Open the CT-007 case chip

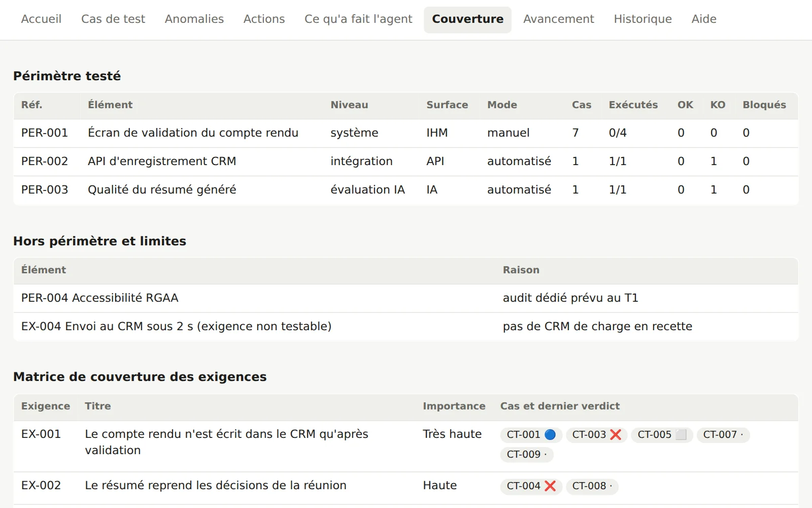pos(723,435)
